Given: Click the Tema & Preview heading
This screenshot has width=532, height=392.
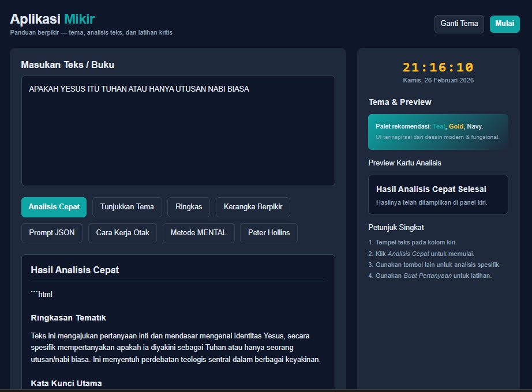Looking at the screenshot, I should pos(400,102).
